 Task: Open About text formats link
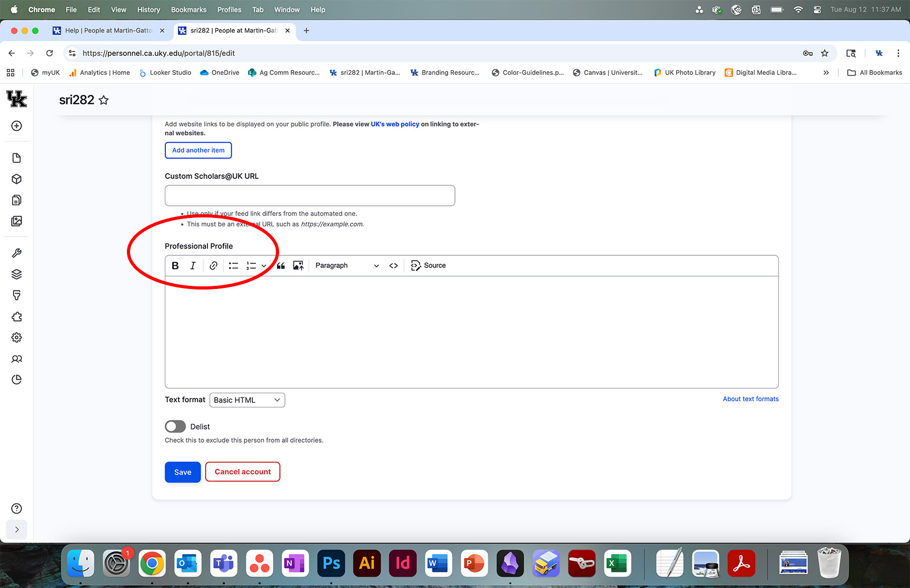[750, 399]
